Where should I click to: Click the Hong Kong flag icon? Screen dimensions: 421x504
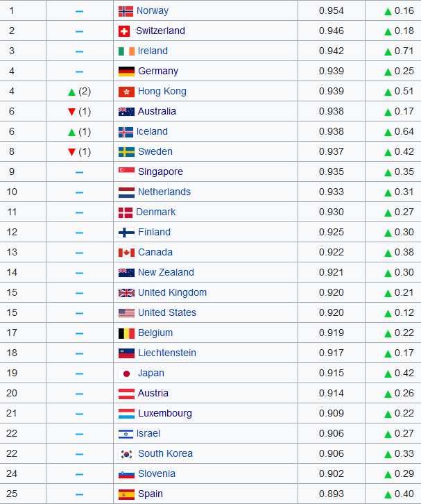click(x=126, y=92)
